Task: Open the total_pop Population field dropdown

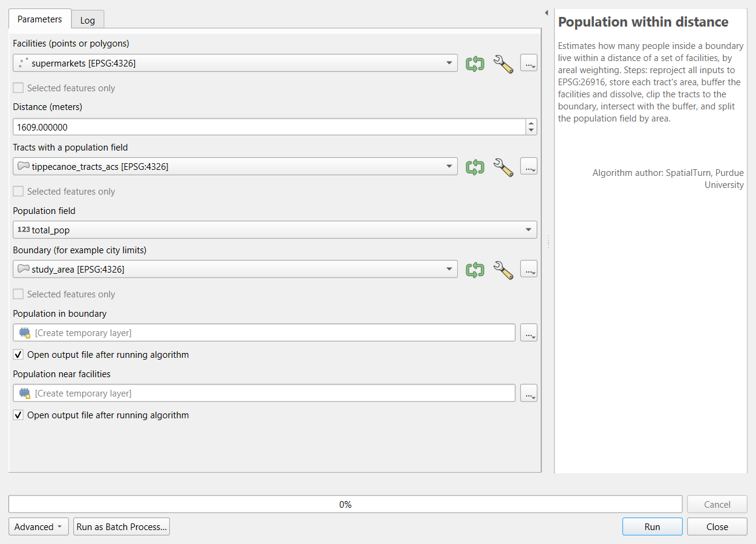Action: click(x=275, y=230)
